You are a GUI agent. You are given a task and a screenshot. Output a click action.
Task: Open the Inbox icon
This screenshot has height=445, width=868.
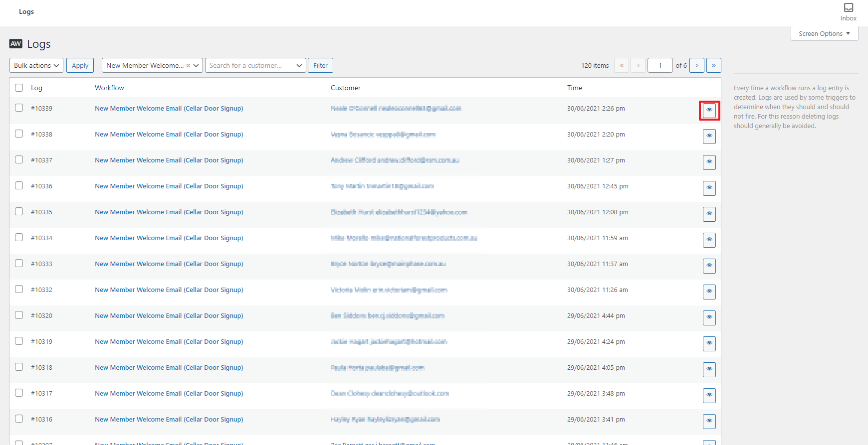click(848, 12)
